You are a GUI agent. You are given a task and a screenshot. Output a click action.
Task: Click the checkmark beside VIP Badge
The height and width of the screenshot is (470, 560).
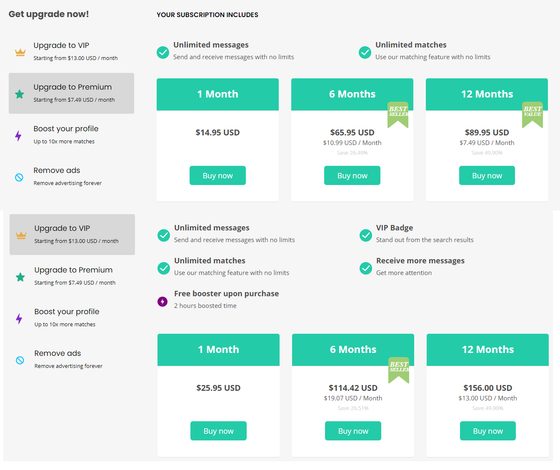click(x=366, y=235)
